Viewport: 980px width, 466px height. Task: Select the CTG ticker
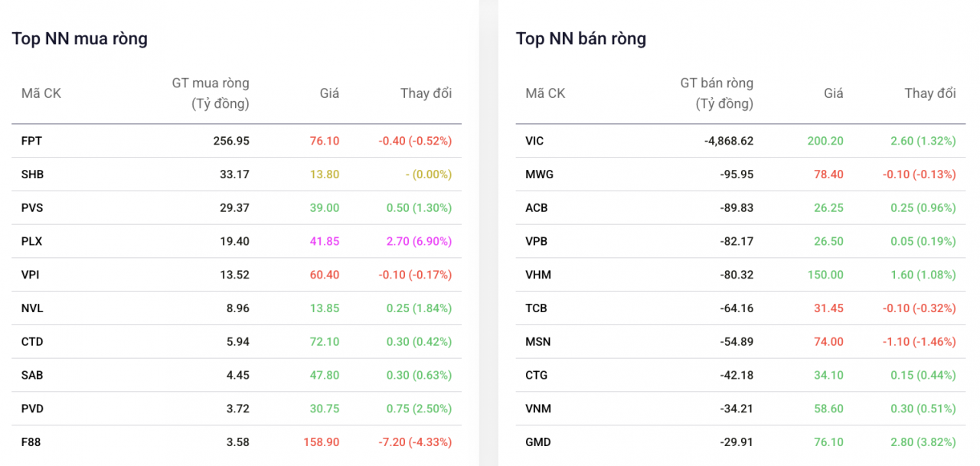pyautogui.click(x=537, y=375)
